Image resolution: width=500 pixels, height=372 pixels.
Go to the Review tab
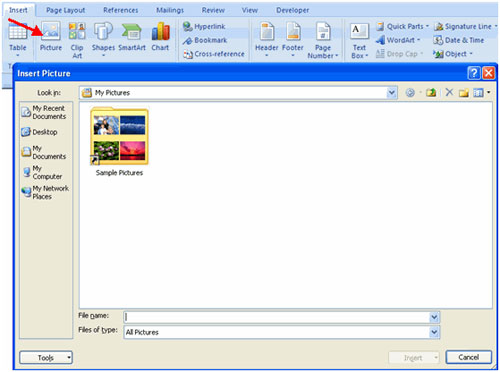tap(213, 10)
